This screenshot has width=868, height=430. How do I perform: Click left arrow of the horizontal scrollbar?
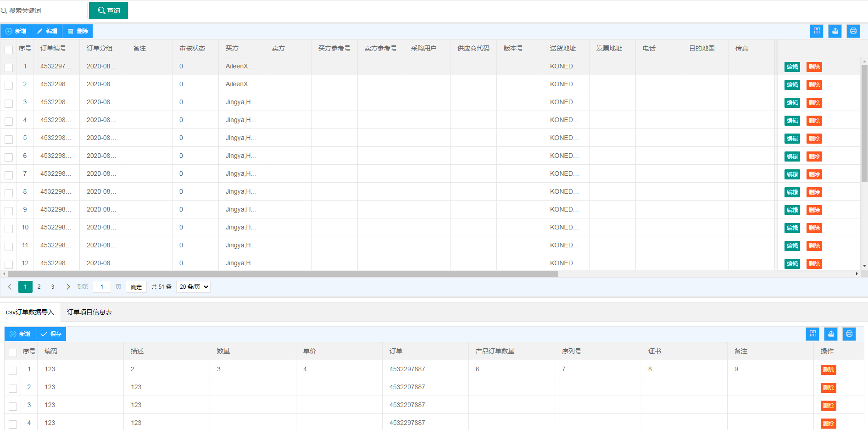(4, 274)
